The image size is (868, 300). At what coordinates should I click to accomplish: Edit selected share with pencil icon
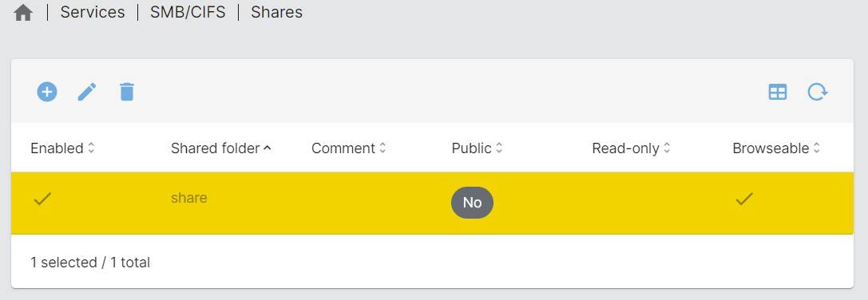pos(87,92)
